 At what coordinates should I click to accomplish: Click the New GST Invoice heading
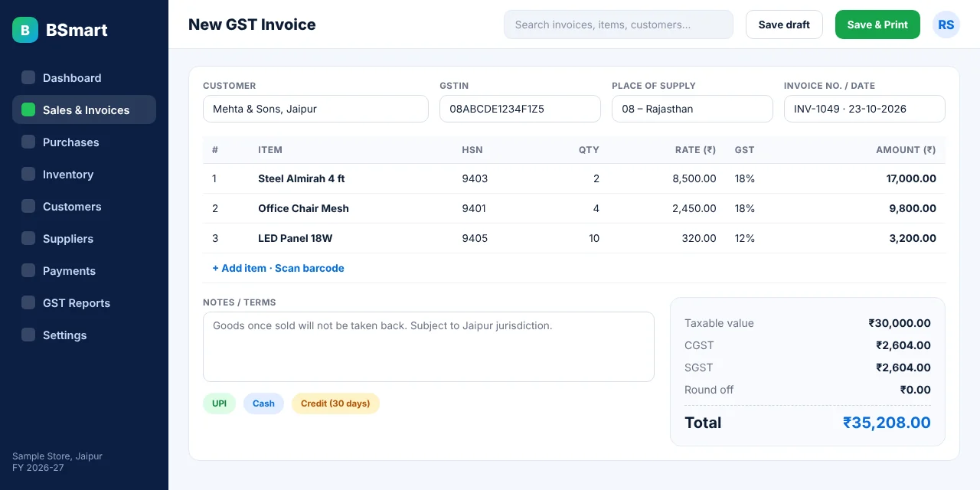click(252, 24)
